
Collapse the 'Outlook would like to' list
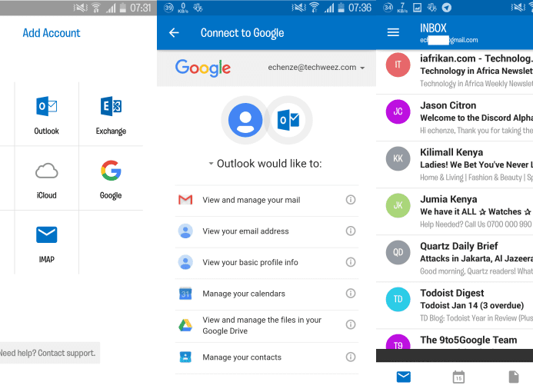click(211, 164)
